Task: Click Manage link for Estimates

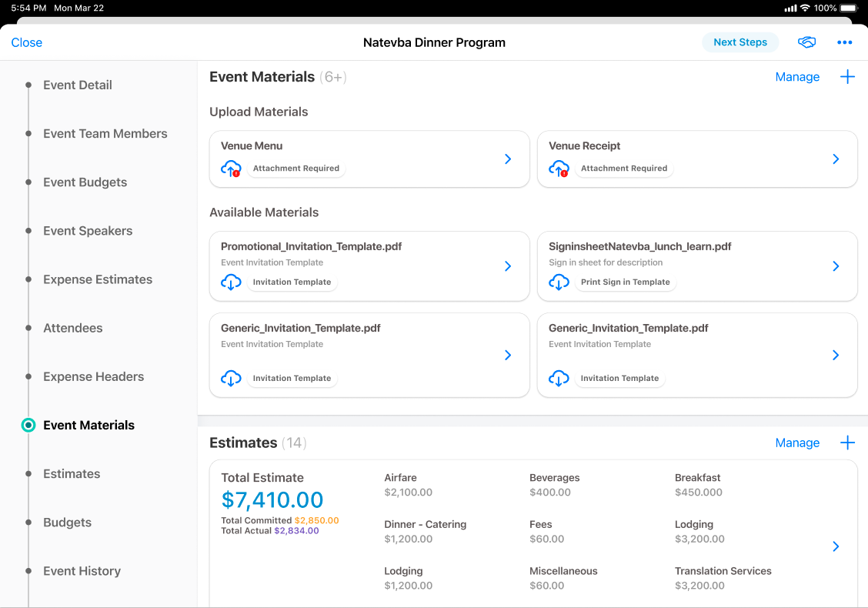Action: click(x=797, y=443)
